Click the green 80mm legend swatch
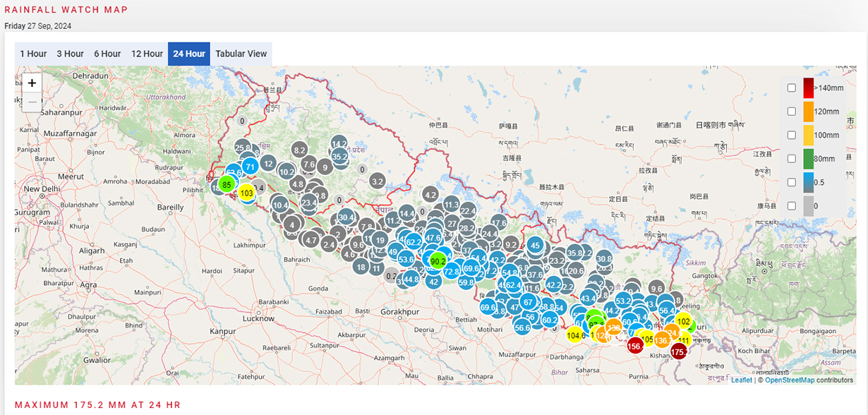 (809, 159)
